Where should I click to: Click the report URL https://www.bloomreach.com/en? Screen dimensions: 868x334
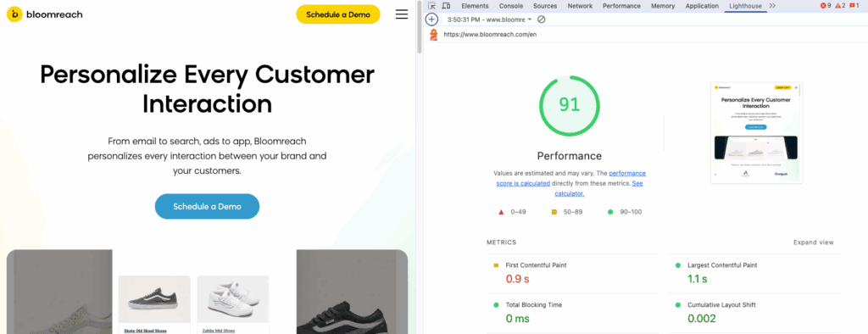[490, 35]
